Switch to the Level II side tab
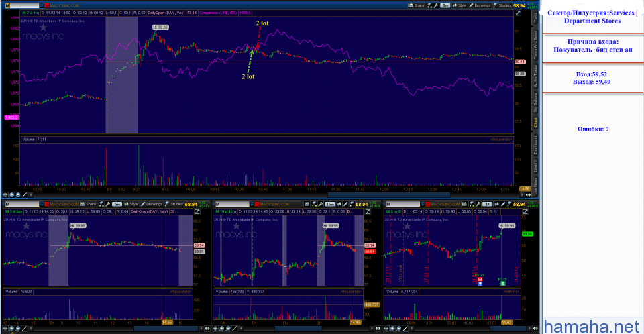The height and width of the screenshot is (334, 644). (535, 166)
